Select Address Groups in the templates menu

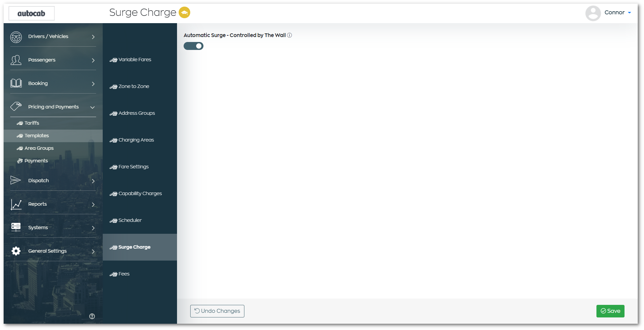point(140,113)
